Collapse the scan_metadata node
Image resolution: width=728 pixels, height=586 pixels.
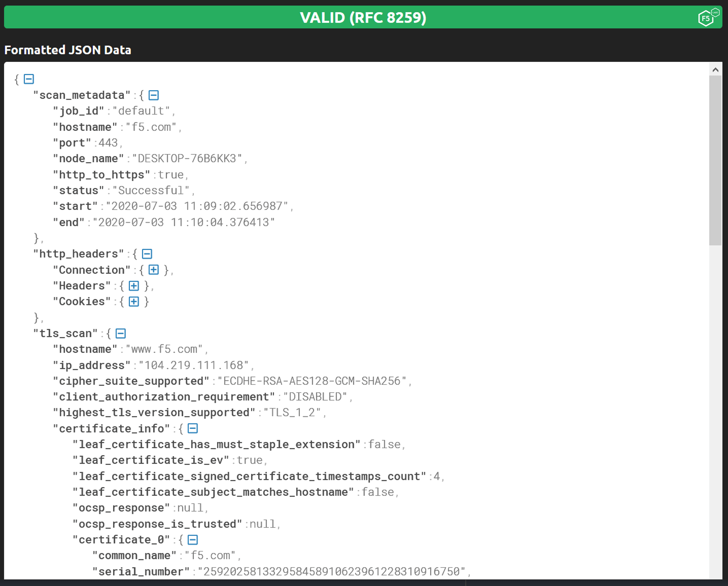pyautogui.click(x=154, y=95)
